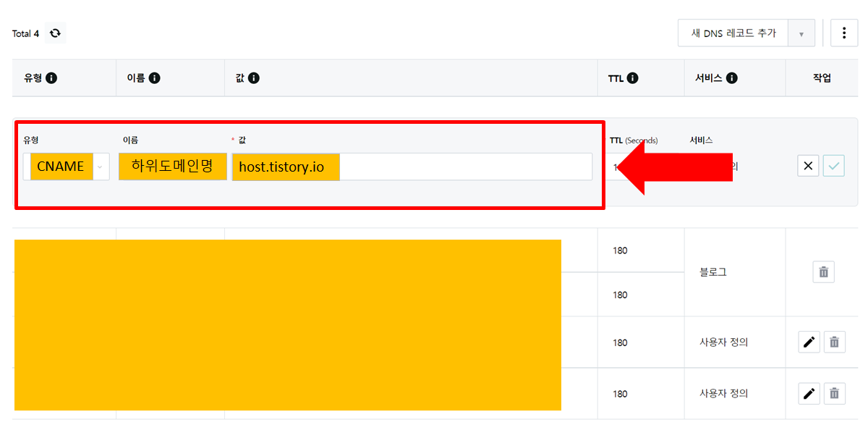Open the dropdown arrow beside 새 DNS 레코드 추가
This screenshot has height=425, width=868.
801,33
